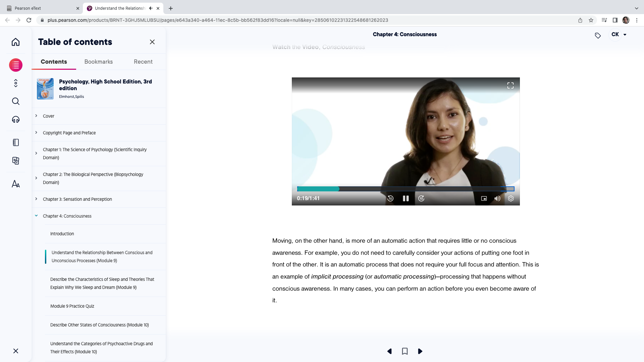Bookmark the current page

405,351
